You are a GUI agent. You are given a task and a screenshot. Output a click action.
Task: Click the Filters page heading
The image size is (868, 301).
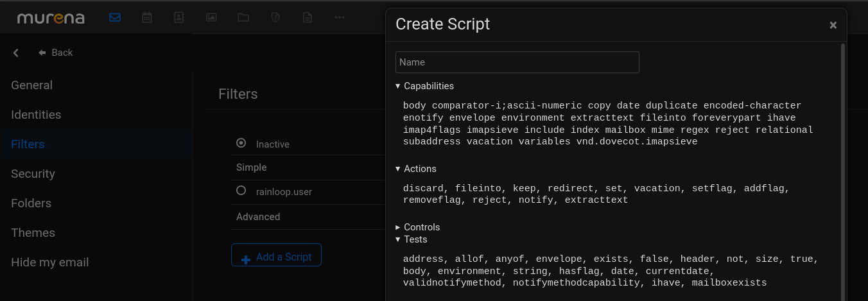pyautogui.click(x=238, y=94)
